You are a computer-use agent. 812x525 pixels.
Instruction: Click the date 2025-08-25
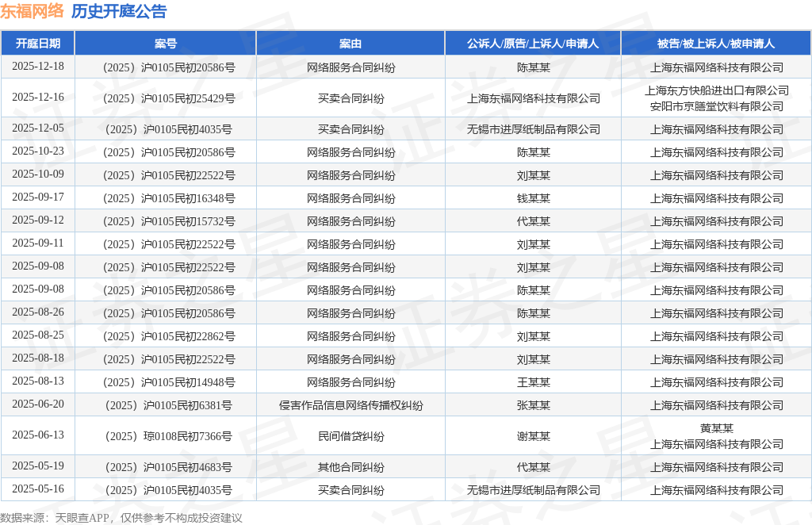pos(38,335)
